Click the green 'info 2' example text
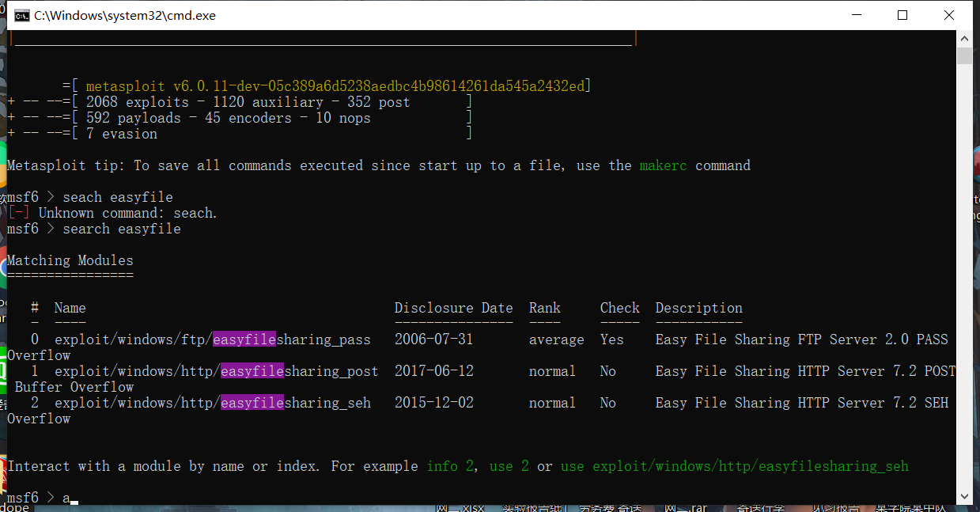Viewport: 980px width, 512px height. click(450, 466)
